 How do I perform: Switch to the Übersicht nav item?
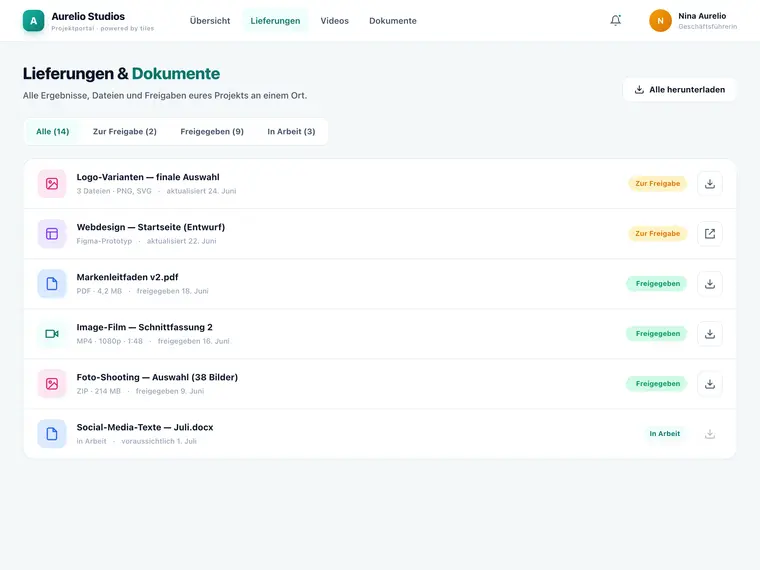point(210,21)
